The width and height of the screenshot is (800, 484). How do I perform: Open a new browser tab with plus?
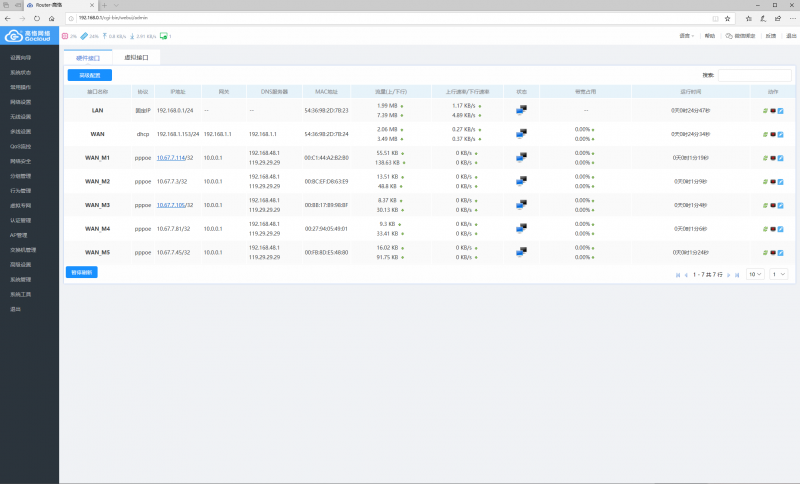pyautogui.click(x=104, y=5)
